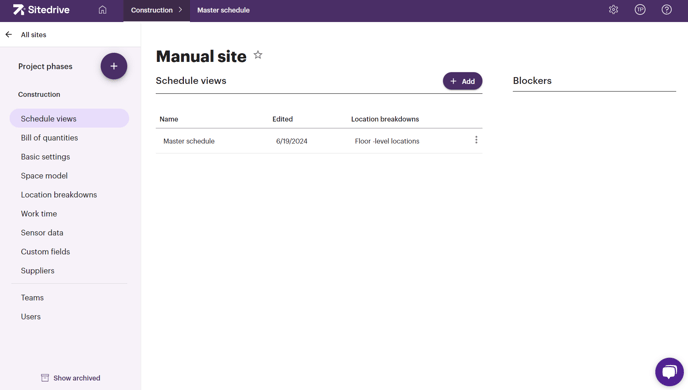Open the help question mark icon
688x390 pixels.
[666, 10]
